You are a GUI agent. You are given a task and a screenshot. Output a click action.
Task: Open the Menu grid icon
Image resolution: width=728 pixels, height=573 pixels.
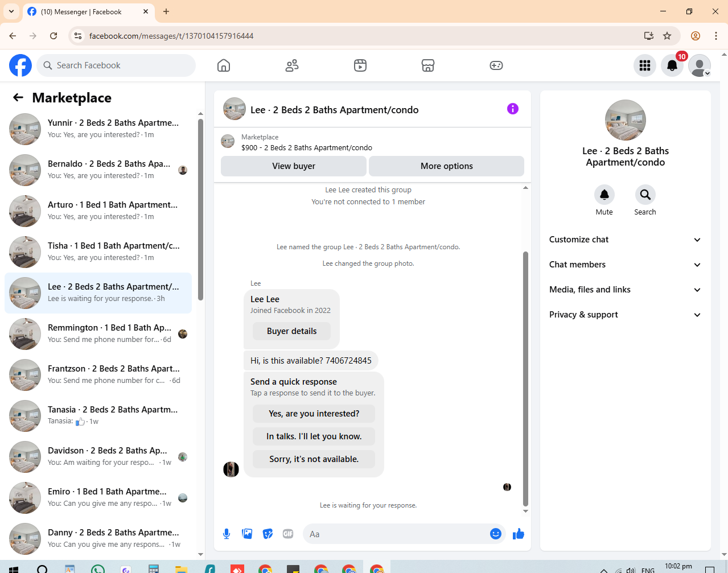click(x=645, y=65)
